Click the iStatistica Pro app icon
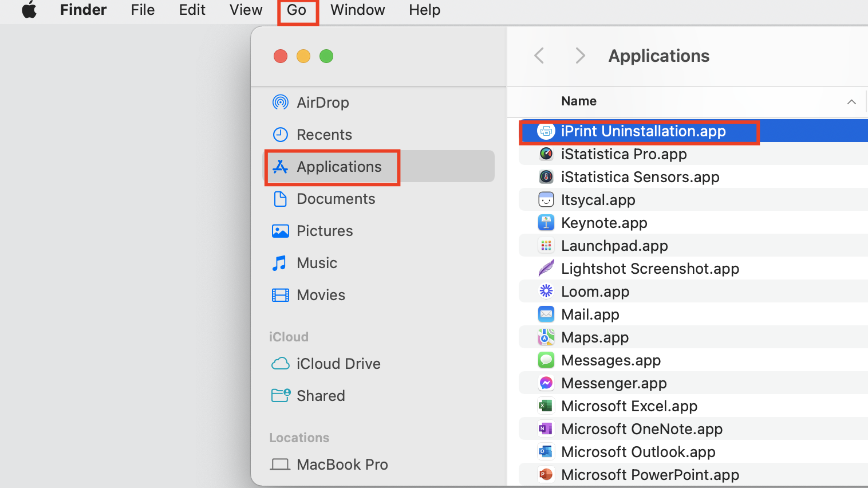This screenshot has width=868, height=488. (x=546, y=154)
